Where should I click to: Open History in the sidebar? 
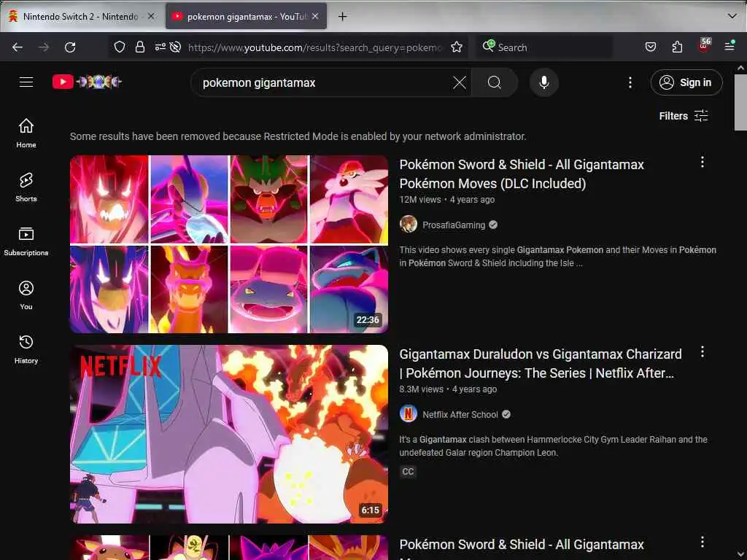[x=26, y=349]
